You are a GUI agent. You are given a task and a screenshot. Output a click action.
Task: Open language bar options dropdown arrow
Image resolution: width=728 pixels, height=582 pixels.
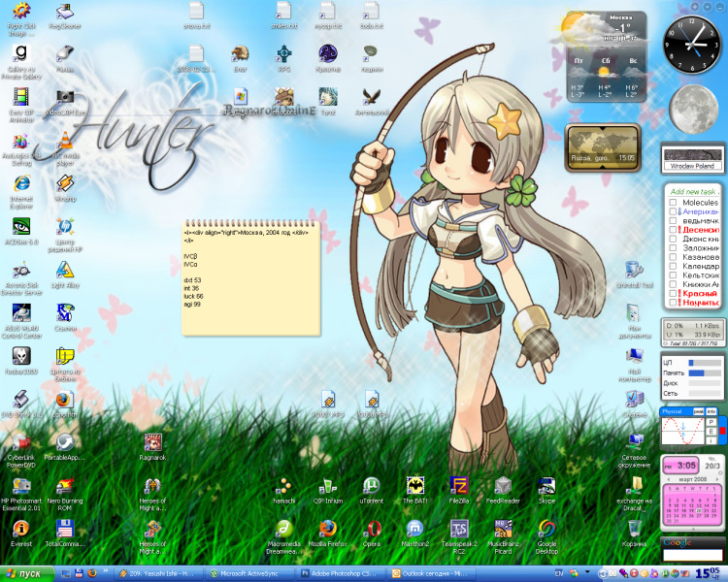pos(587,571)
